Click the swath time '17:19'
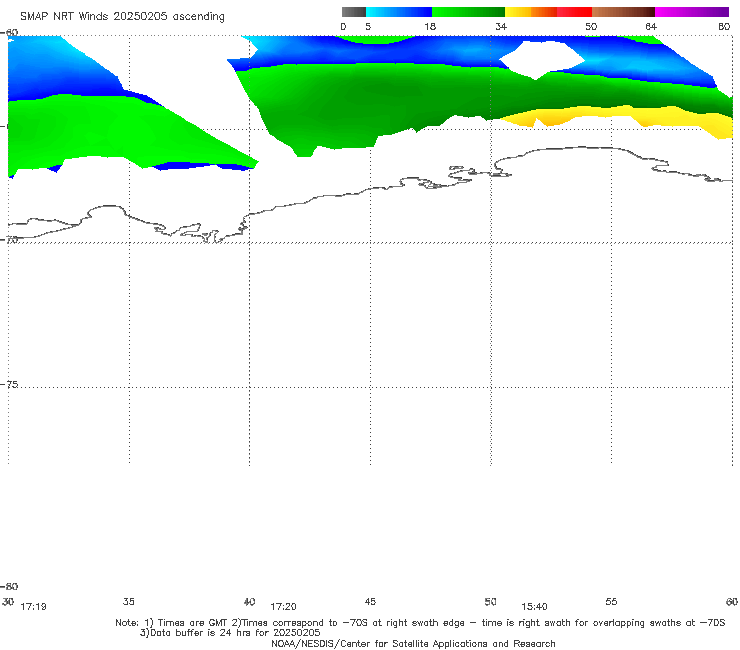The height and width of the screenshot is (650, 740). tap(34, 607)
